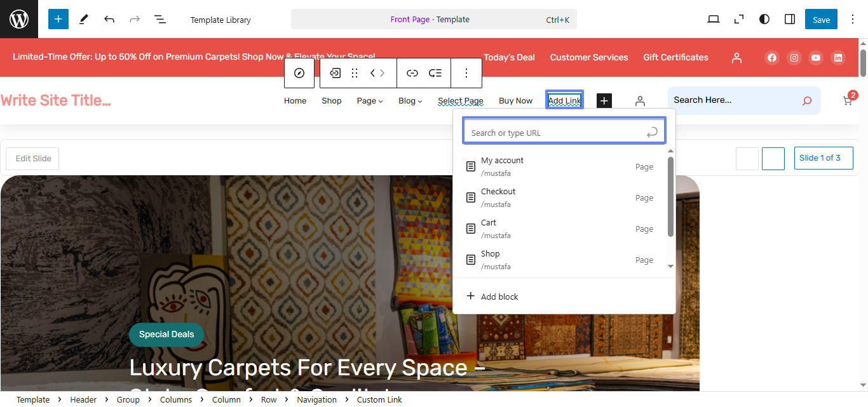This screenshot has height=407, width=868.
Task: Open the Document Overview list view
Action: [x=160, y=19]
